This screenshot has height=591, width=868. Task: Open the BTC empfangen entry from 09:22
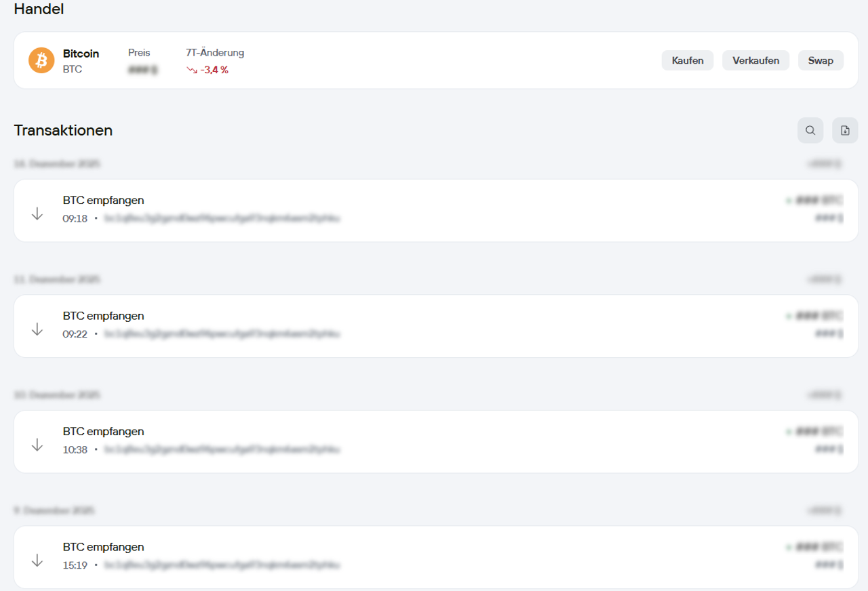(104, 316)
